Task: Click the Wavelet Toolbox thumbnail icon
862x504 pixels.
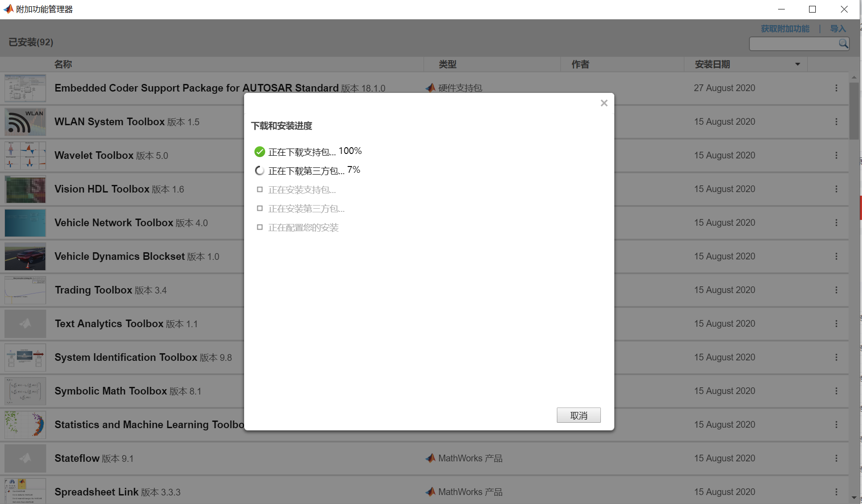Action: (x=25, y=155)
